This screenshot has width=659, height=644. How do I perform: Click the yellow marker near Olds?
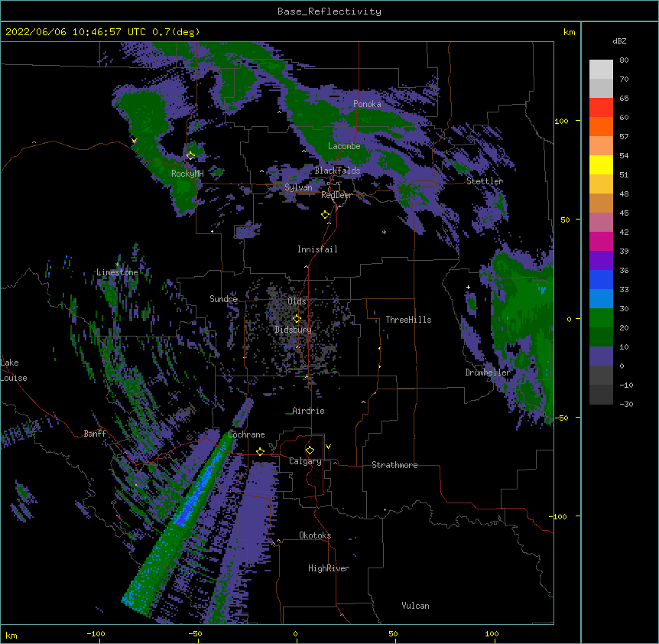coord(297,318)
